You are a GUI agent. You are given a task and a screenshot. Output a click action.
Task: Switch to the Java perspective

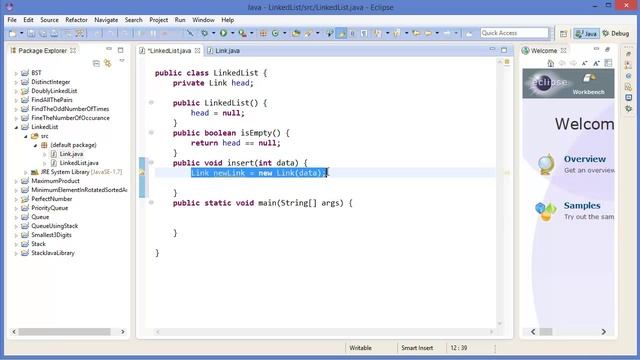pyautogui.click(x=586, y=34)
